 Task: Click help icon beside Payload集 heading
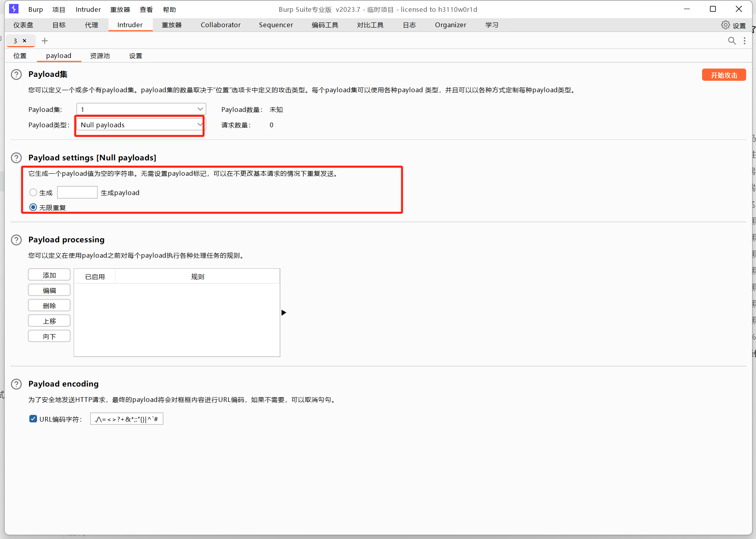point(16,74)
